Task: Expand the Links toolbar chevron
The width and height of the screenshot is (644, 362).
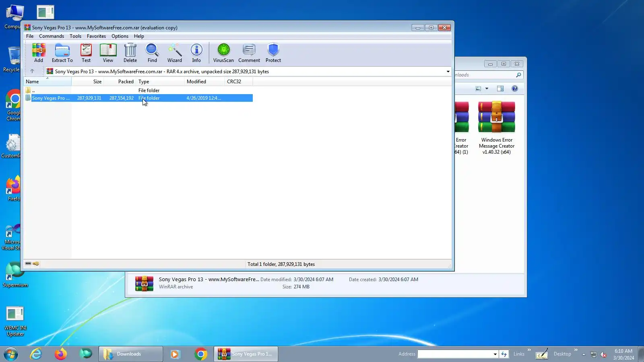Action: (x=529, y=350)
